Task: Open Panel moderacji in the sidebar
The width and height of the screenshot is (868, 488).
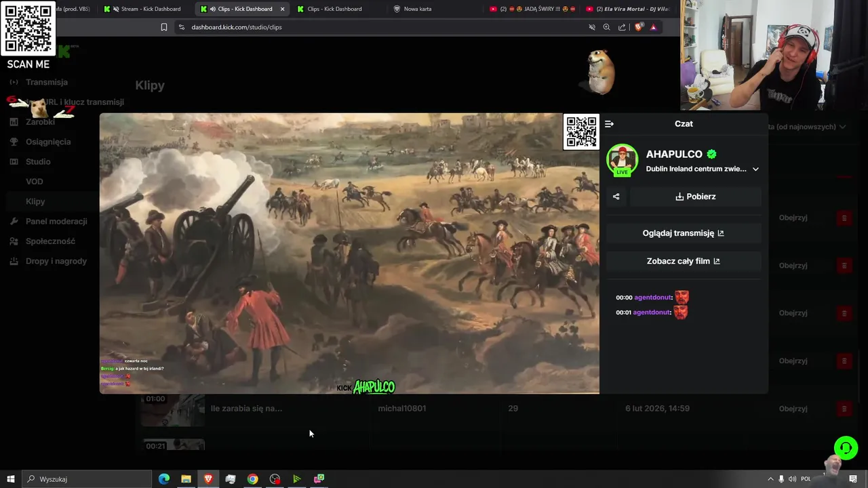Action: 56,221
